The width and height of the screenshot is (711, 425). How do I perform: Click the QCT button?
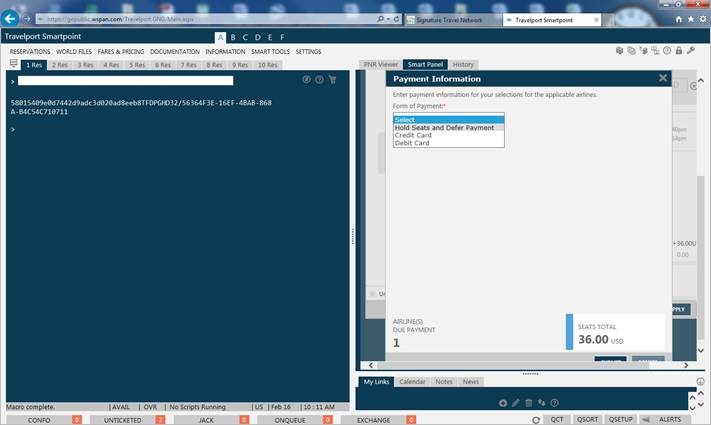557,420
